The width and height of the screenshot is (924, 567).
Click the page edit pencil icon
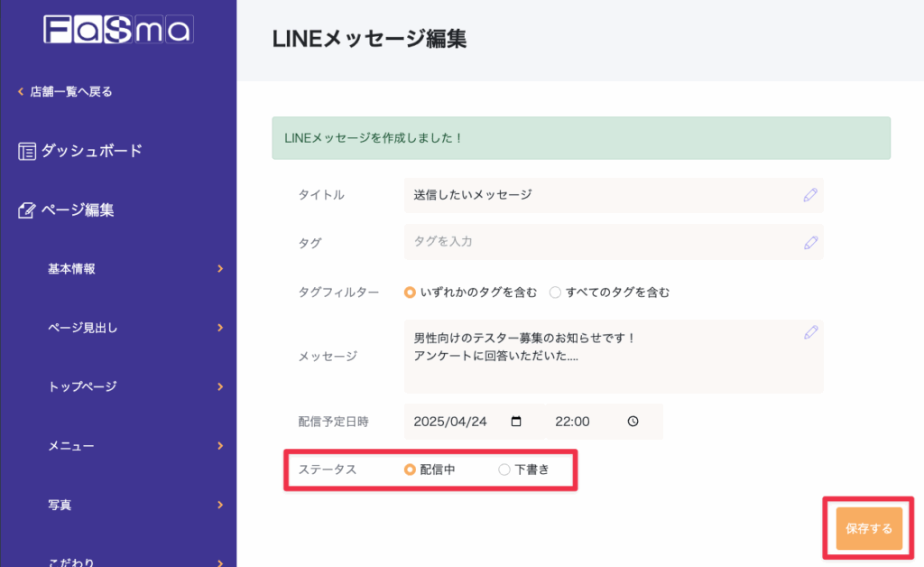pos(27,210)
